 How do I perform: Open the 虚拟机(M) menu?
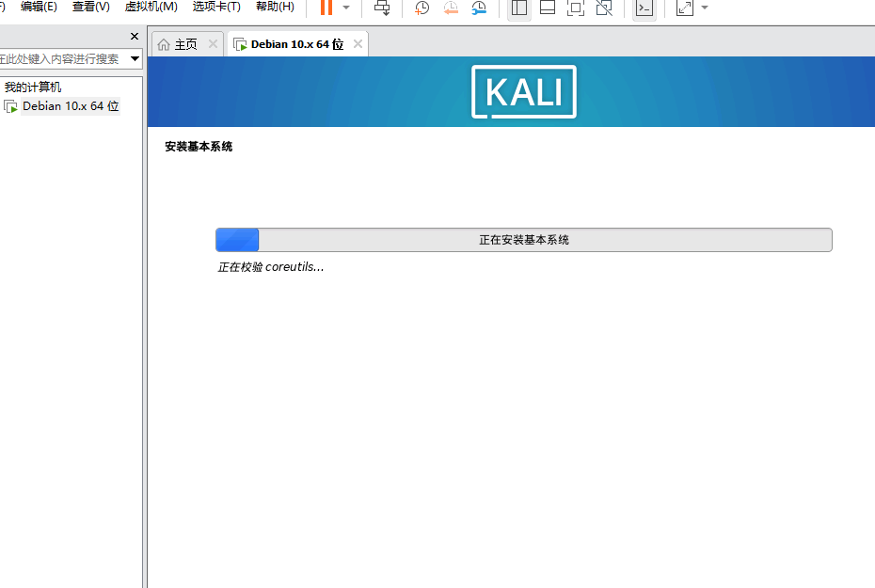pos(151,7)
